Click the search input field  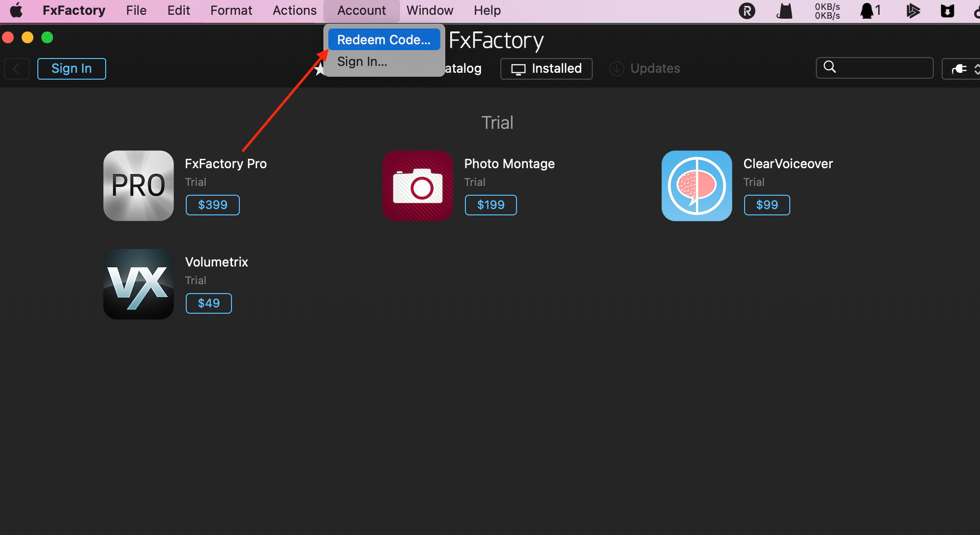875,68
